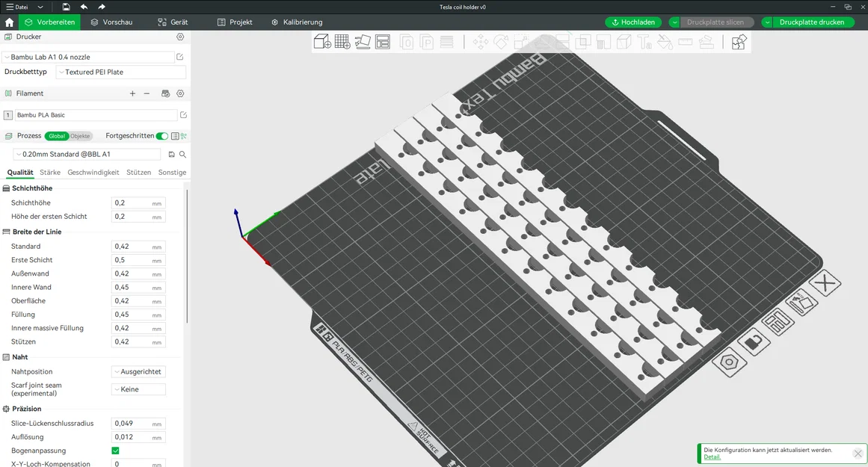Remove the plate with the X icon

825,283
